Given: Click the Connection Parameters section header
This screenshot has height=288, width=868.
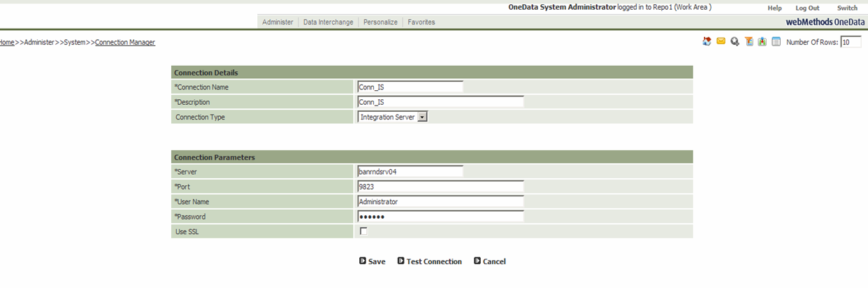Looking at the screenshot, I should (432, 157).
